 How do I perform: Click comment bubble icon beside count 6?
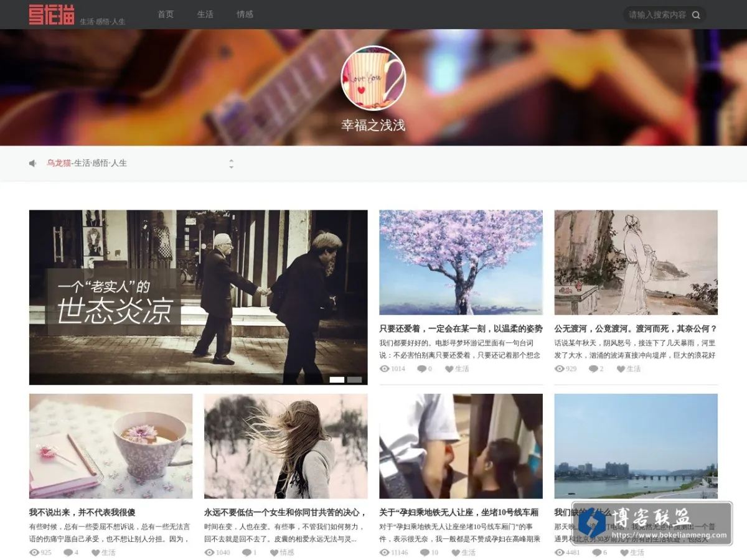coord(597,553)
